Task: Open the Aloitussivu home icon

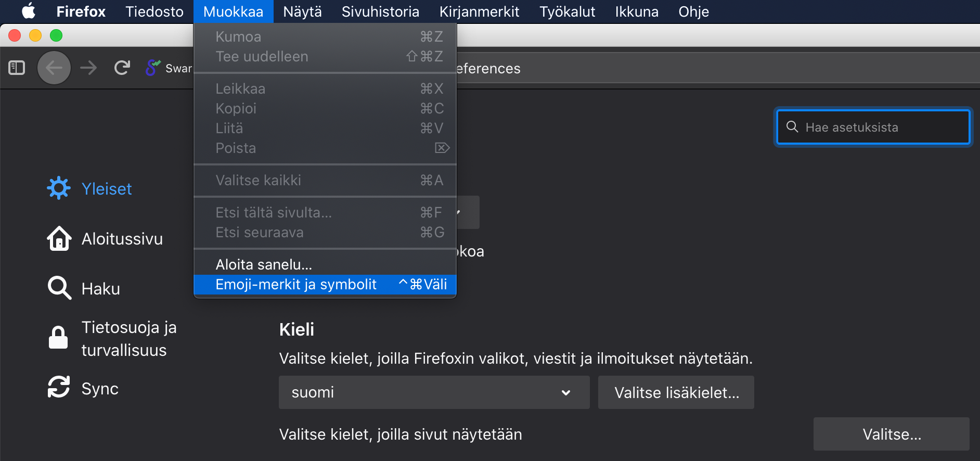Action: [x=59, y=238]
